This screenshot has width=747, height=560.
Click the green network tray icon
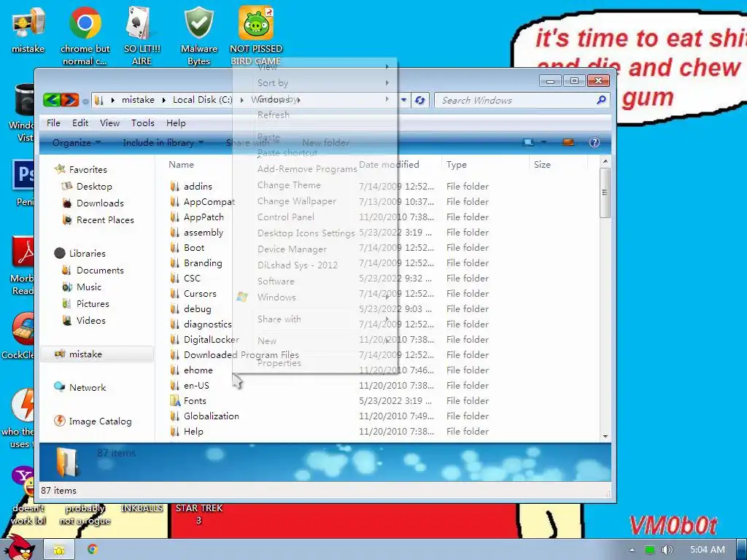[649, 550]
